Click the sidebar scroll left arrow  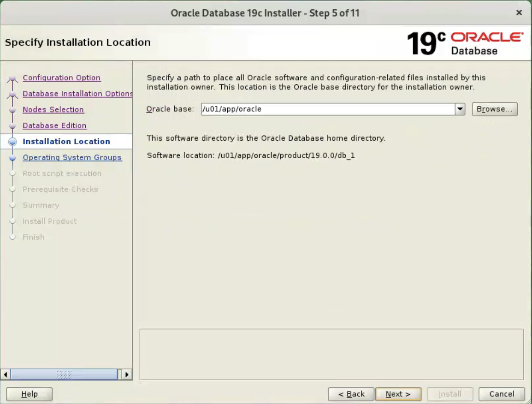(x=5, y=375)
